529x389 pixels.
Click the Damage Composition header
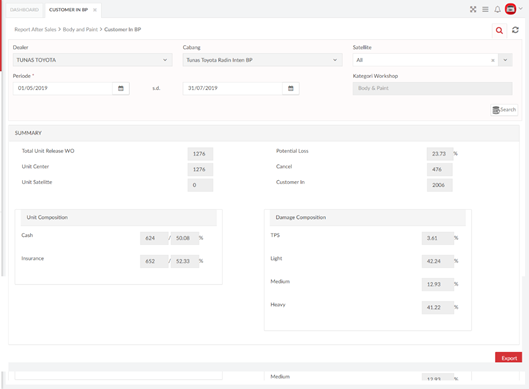pyautogui.click(x=368, y=218)
